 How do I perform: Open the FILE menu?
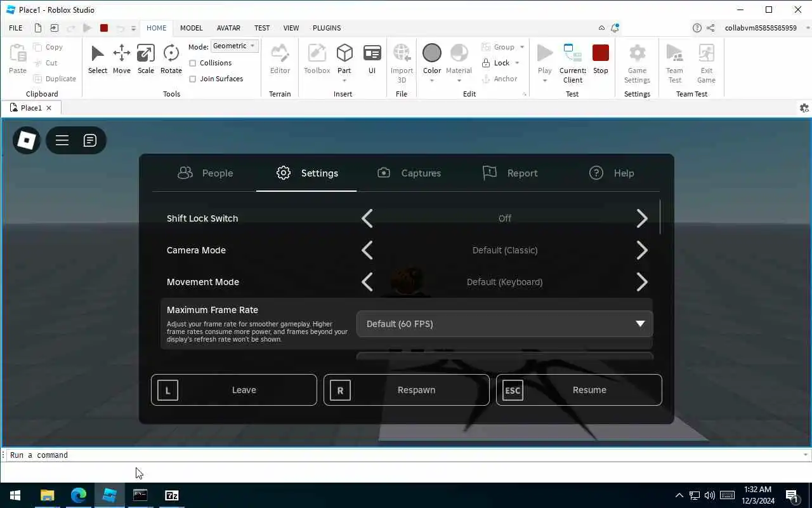[x=16, y=28]
